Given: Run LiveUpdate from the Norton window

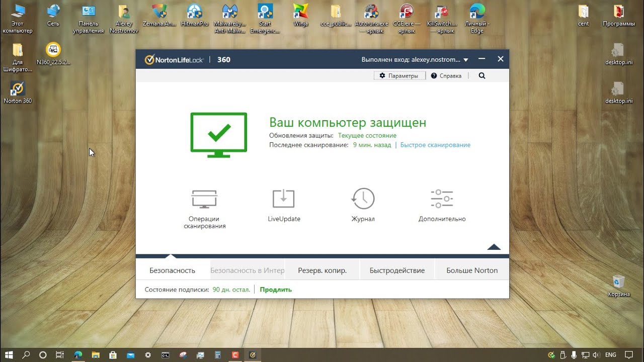Looking at the screenshot, I should click(x=284, y=206).
